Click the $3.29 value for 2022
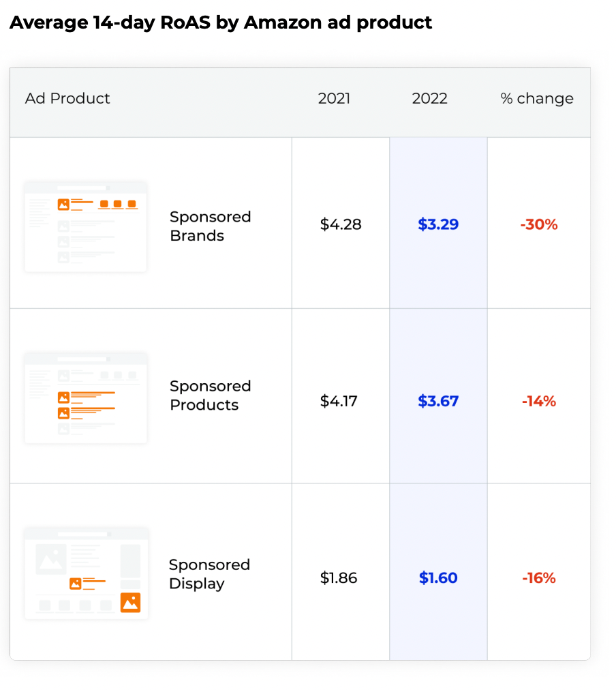This screenshot has width=616, height=690. (x=438, y=224)
